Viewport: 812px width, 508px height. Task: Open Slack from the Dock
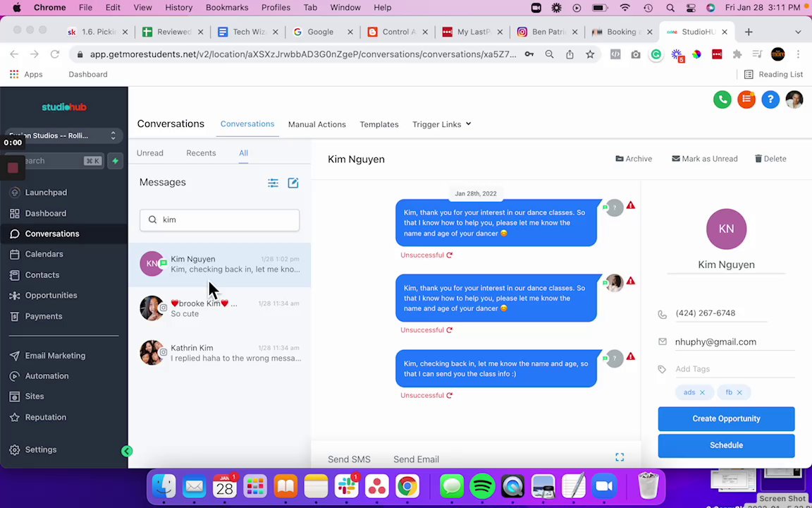tap(347, 487)
